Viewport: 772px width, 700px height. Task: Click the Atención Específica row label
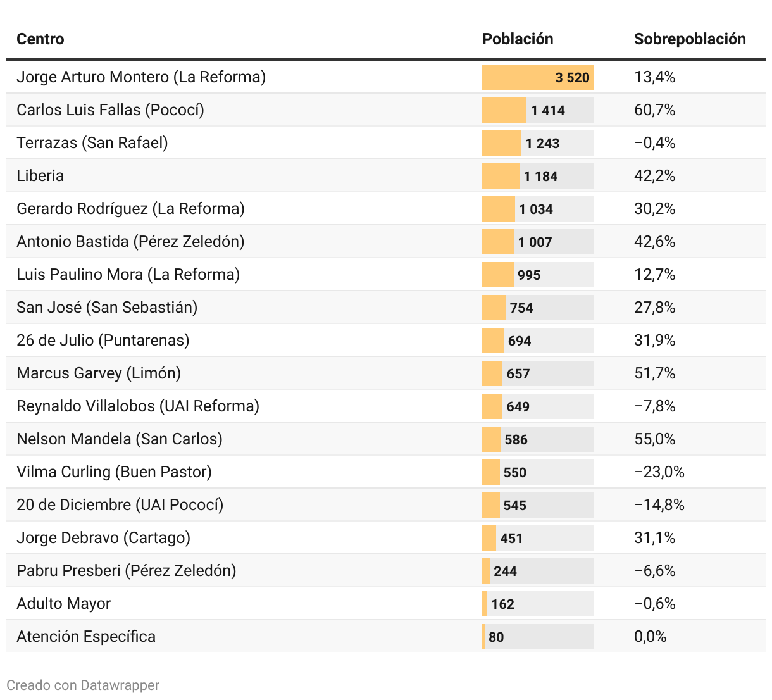coord(86,637)
